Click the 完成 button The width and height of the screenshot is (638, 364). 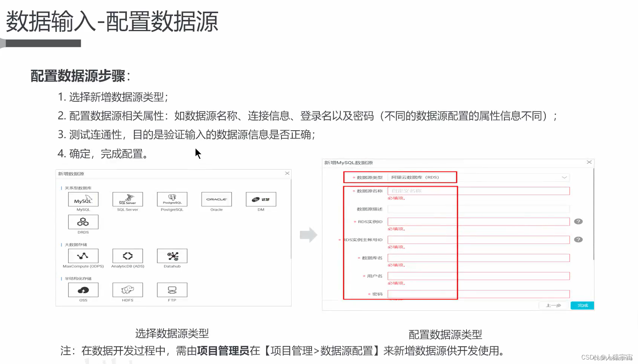[582, 305]
